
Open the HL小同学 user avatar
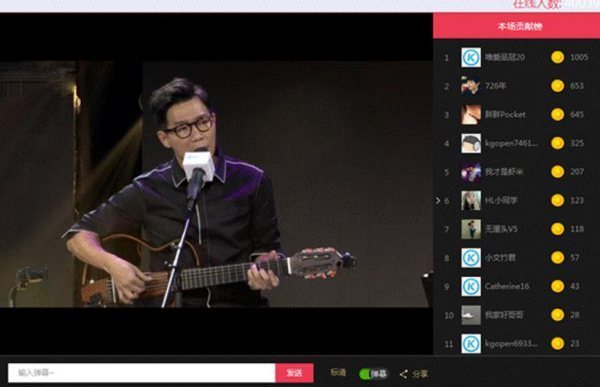point(471,201)
